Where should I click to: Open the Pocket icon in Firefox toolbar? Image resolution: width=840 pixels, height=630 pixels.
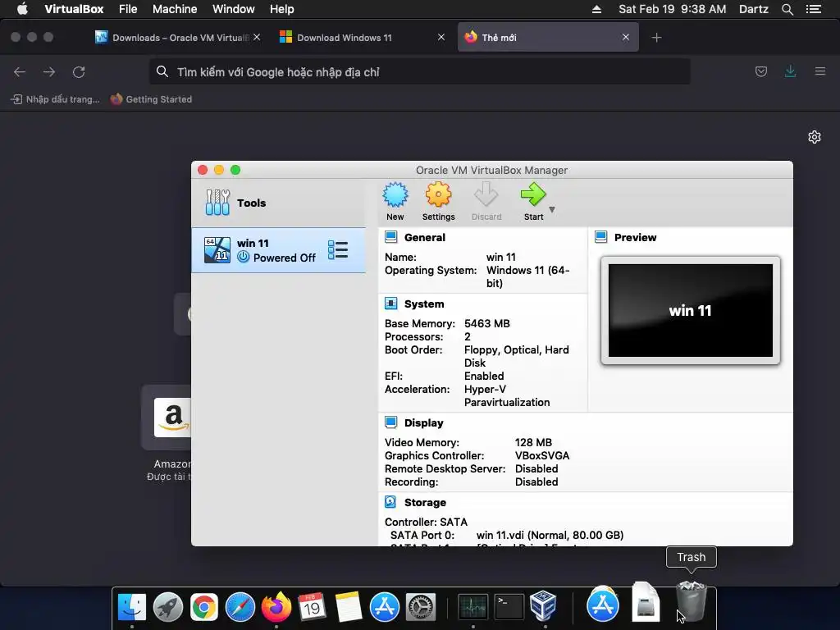coord(760,71)
